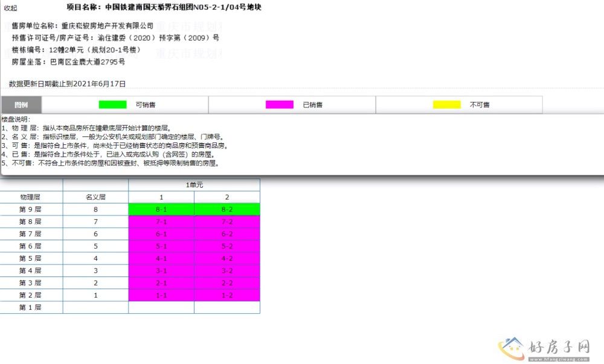604x364 pixels.
Task: Click the 第 1 层 row label
Action: [x=30, y=307]
